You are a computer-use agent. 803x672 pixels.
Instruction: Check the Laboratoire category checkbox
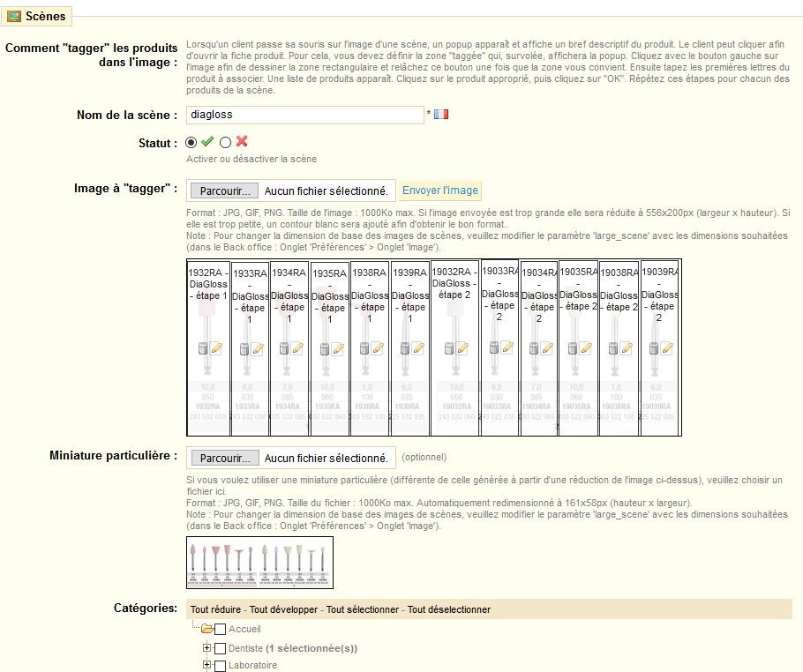(221, 665)
